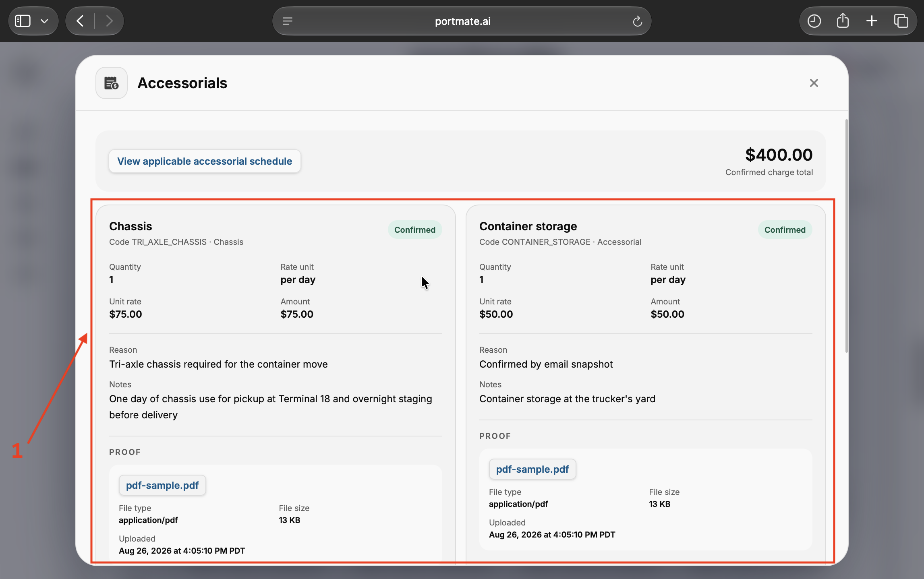This screenshot has width=924, height=579.
Task: Open sidebar options dropdown chevron
Action: tap(44, 21)
